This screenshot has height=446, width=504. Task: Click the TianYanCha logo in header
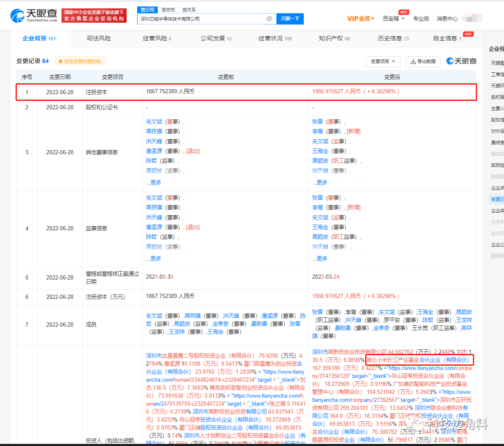point(34,15)
